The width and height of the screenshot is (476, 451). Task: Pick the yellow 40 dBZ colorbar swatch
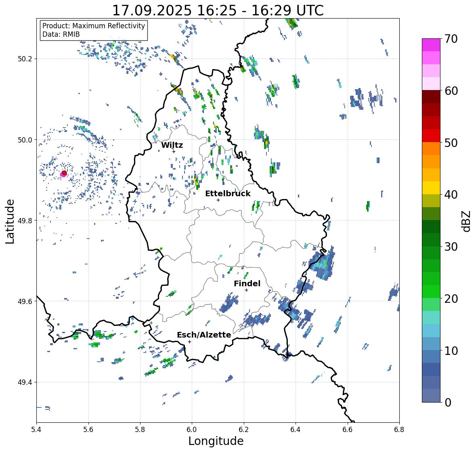tap(431, 188)
